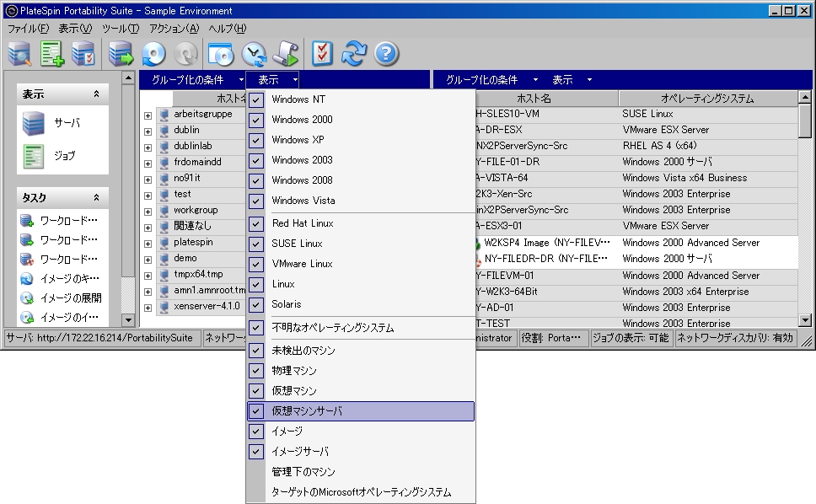The height and width of the screenshot is (504, 816).
Task: Click the first ワークロード task icon
Action: (26, 221)
